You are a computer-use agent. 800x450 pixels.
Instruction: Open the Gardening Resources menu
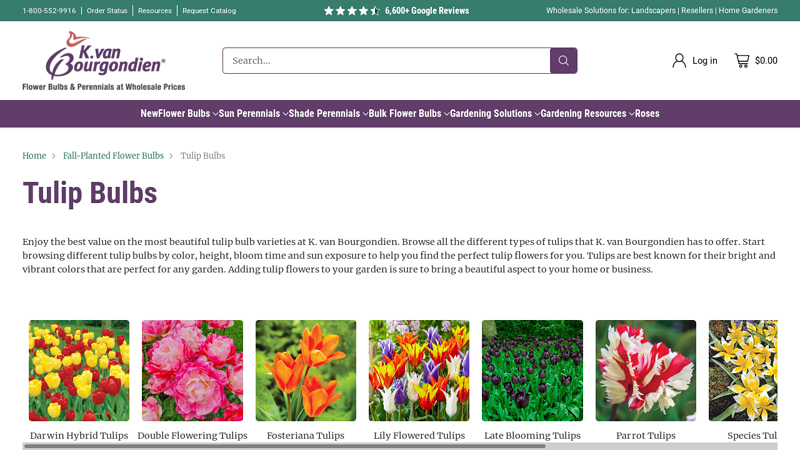(583, 114)
